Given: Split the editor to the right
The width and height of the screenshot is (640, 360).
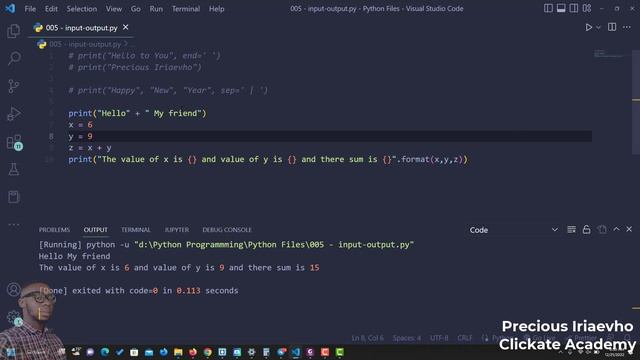Looking at the screenshot, I should click(612, 27).
